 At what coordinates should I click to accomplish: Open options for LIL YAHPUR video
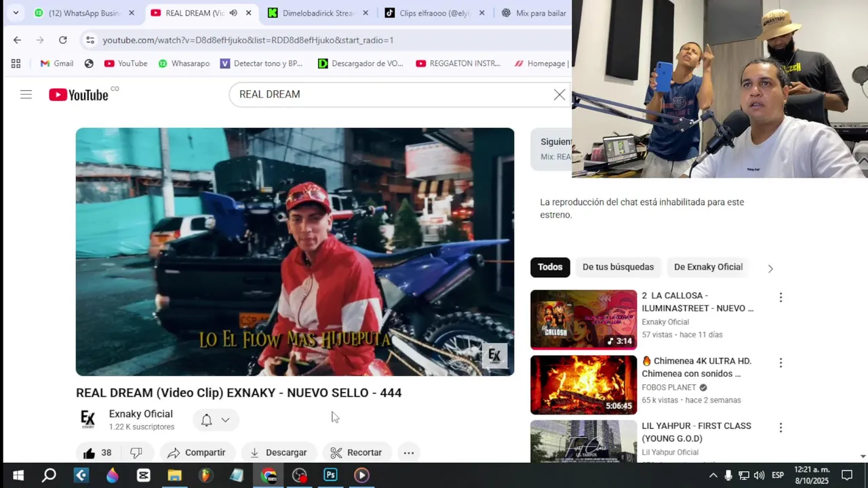[x=781, y=428]
